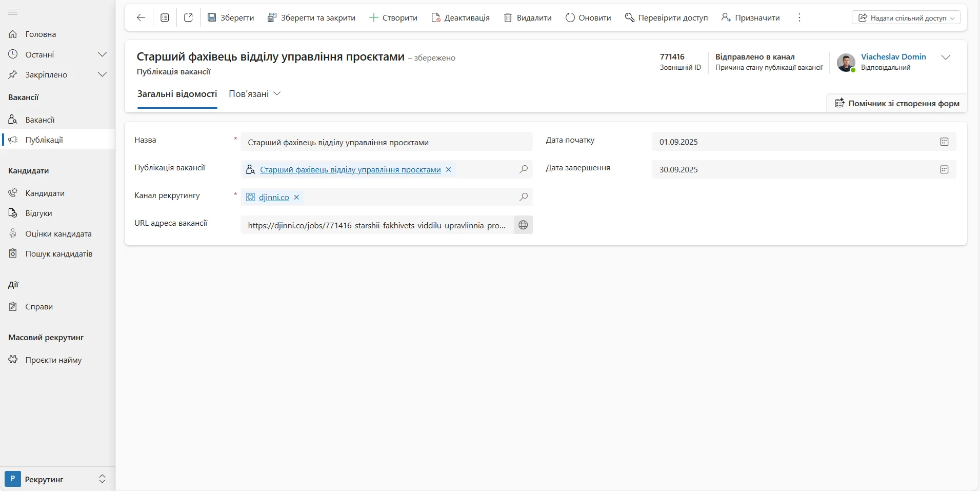Expand the Закріплено section
Screen dimensions: 980x491
point(102,75)
